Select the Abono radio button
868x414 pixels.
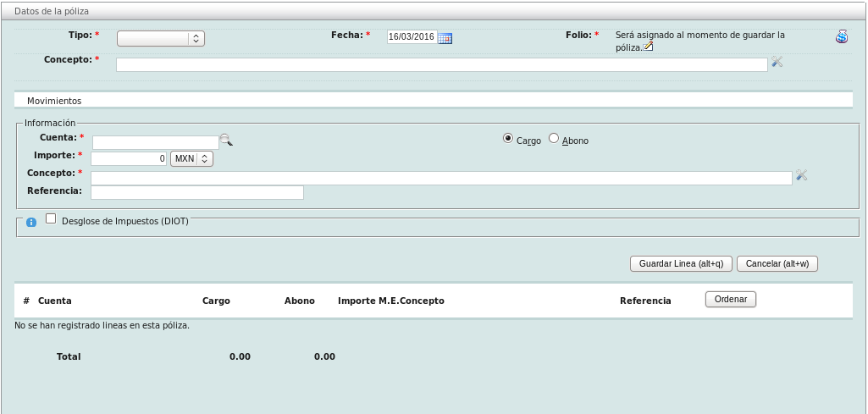tap(554, 139)
